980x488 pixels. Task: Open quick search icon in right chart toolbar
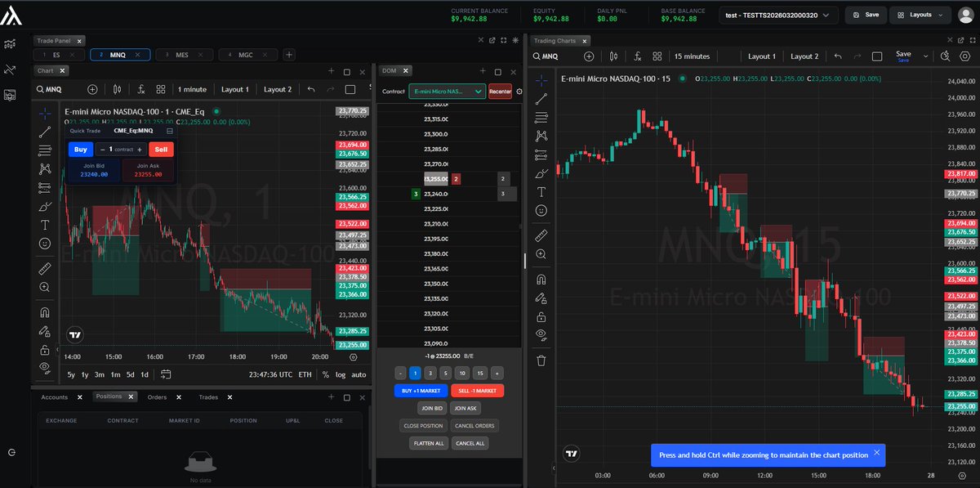[x=945, y=56]
